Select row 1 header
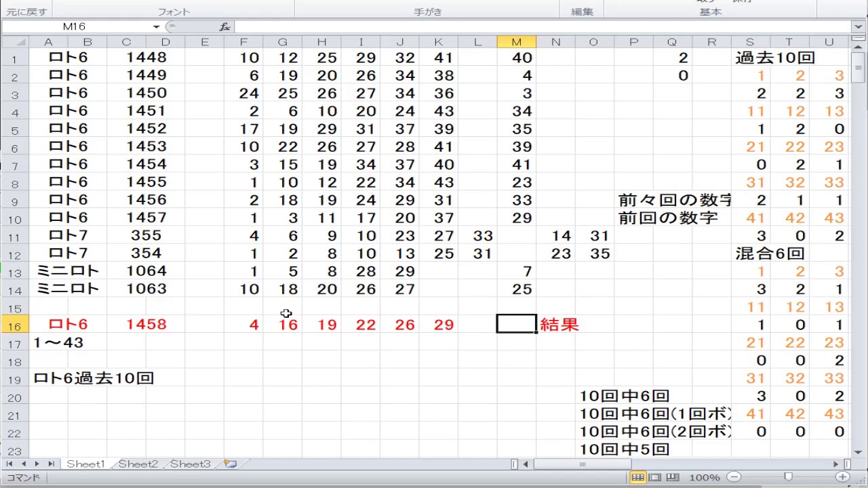This screenshot has width=868, height=488. tap(14, 58)
